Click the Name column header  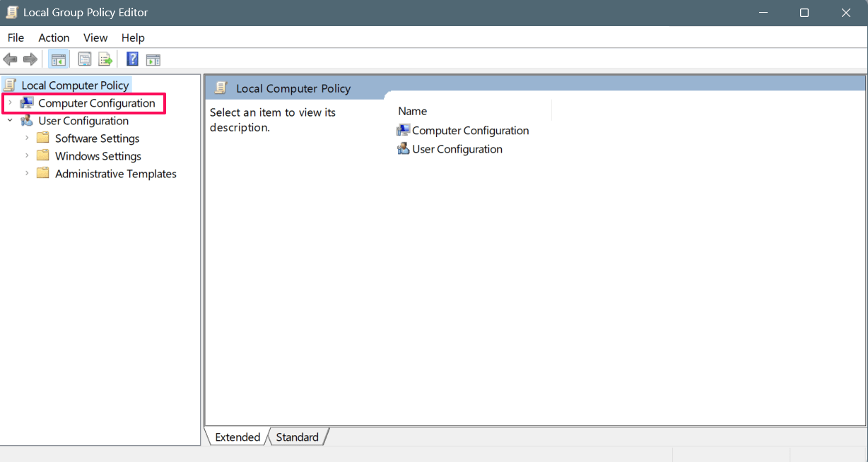(413, 111)
